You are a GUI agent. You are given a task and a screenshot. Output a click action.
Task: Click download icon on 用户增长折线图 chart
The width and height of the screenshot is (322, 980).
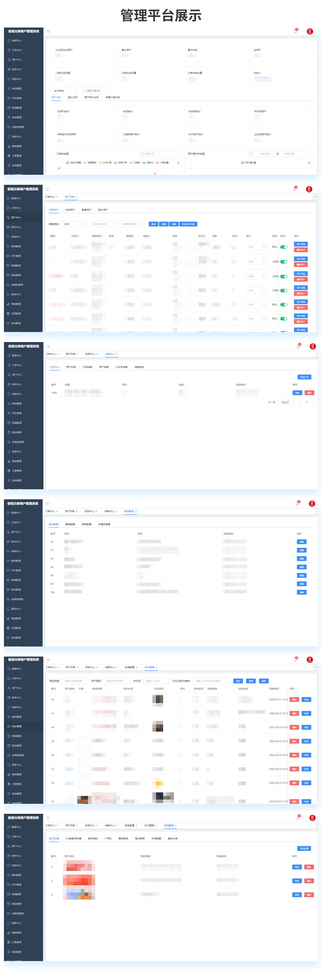309,163
